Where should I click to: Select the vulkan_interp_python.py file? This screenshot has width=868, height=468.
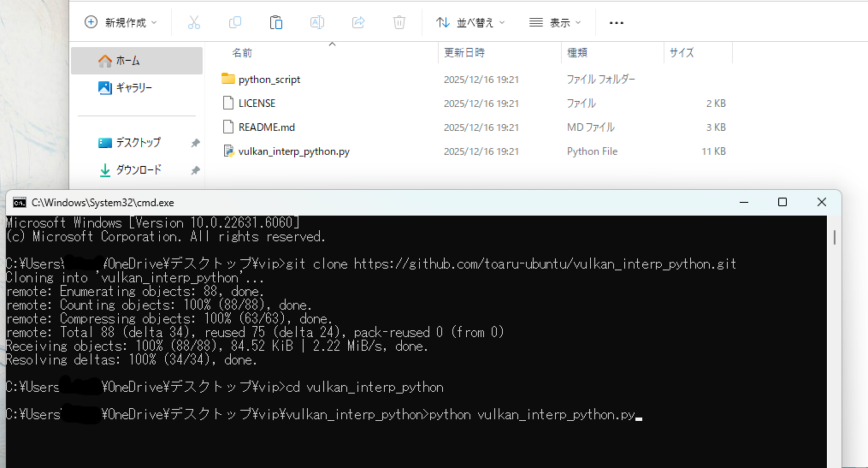pyautogui.click(x=293, y=151)
